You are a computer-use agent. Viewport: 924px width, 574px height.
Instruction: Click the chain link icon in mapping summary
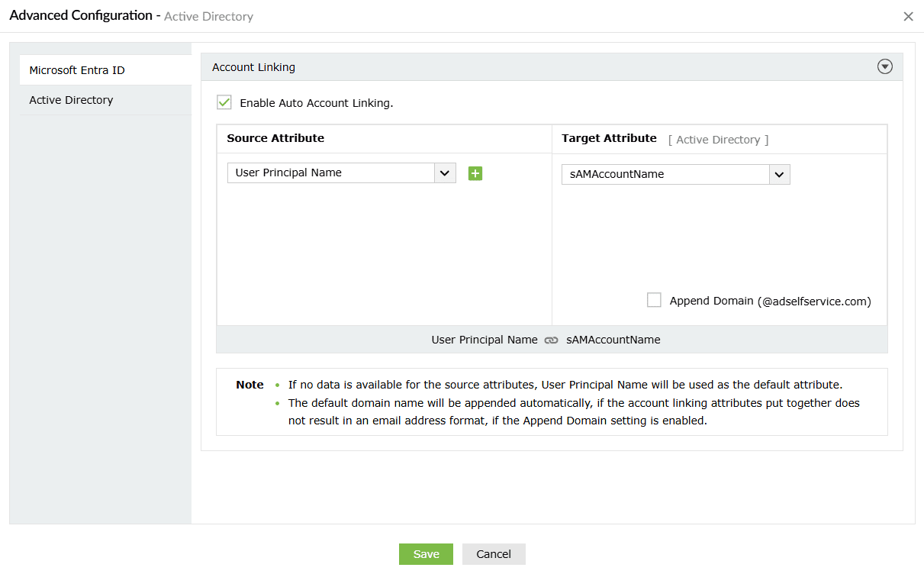click(552, 340)
